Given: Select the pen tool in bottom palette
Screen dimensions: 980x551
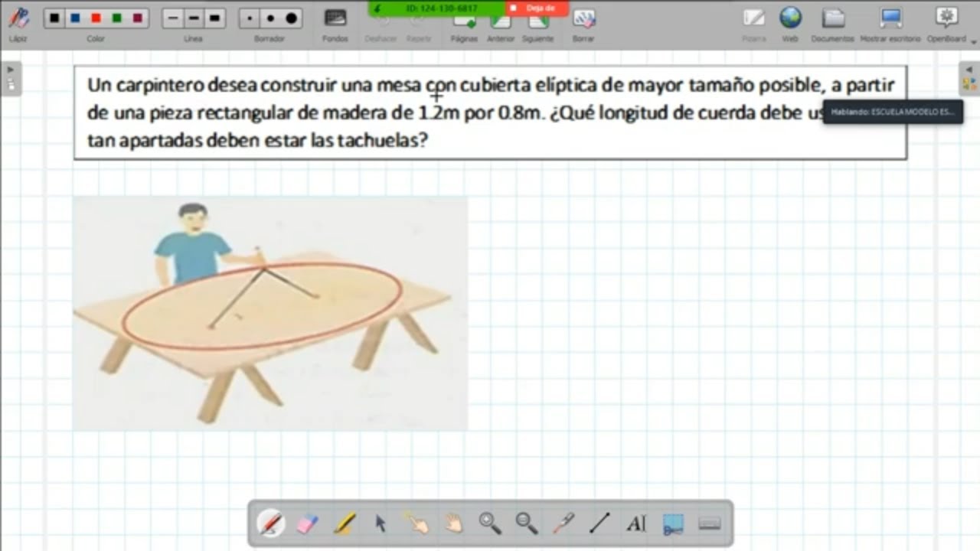Looking at the screenshot, I should 271,523.
